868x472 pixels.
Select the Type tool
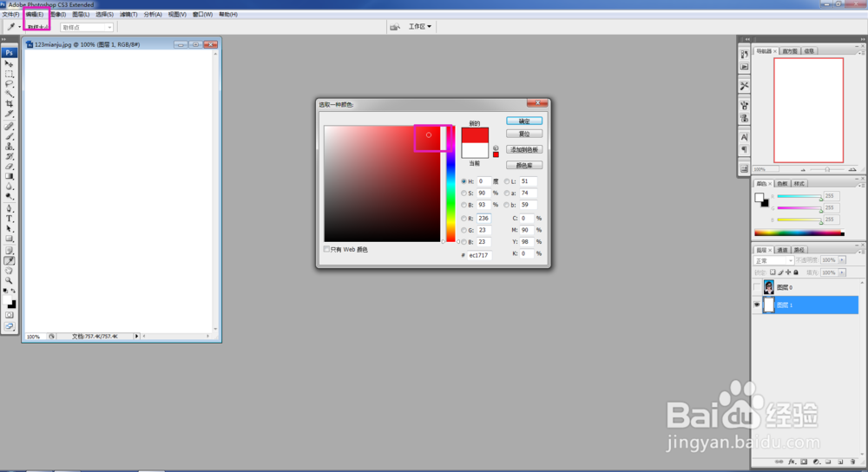pos(10,219)
